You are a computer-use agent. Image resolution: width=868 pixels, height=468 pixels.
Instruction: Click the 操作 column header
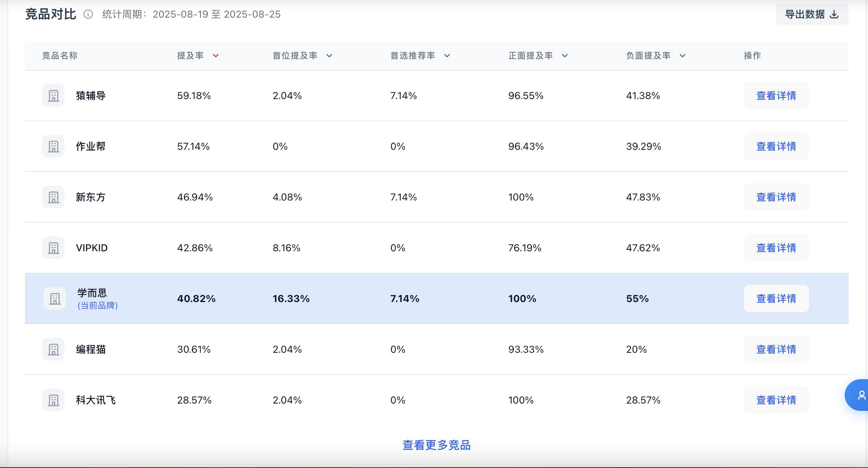[x=752, y=56]
